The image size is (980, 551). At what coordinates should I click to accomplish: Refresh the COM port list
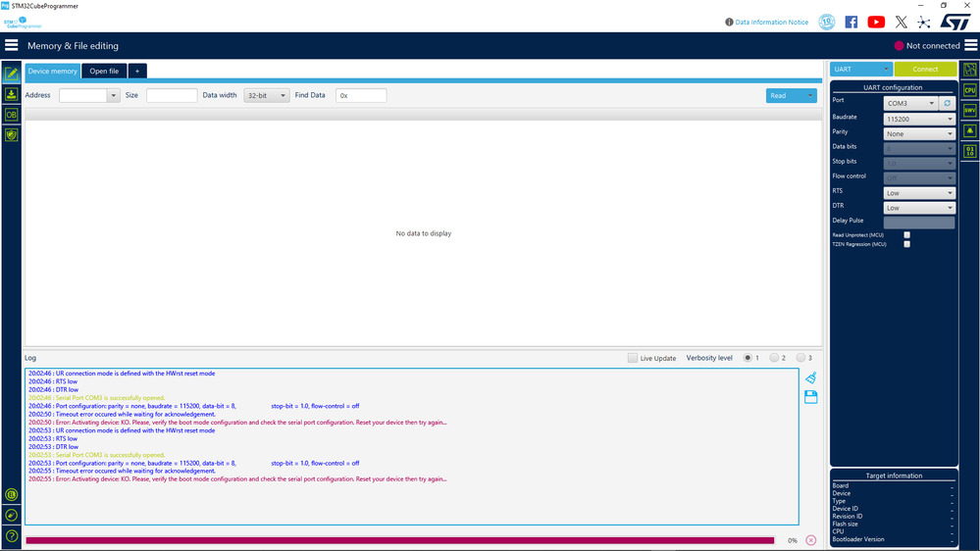point(947,103)
